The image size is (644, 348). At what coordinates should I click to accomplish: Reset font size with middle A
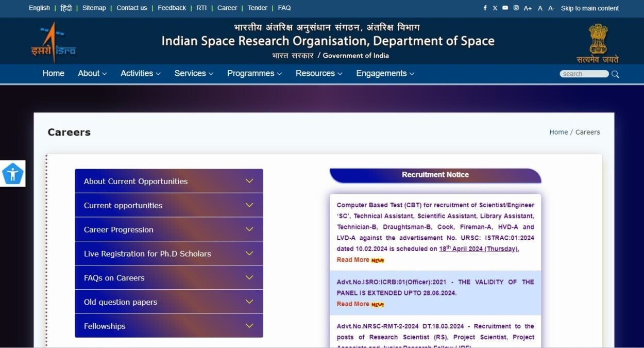[540, 8]
